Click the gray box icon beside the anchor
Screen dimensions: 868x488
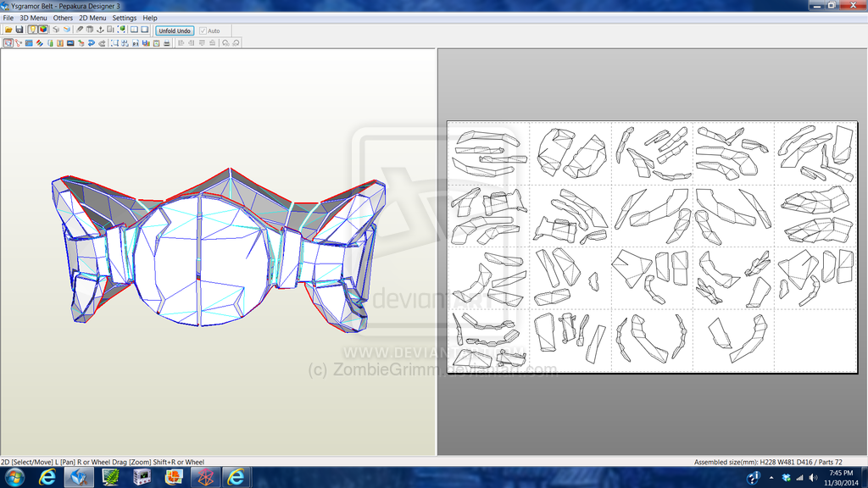(x=110, y=30)
